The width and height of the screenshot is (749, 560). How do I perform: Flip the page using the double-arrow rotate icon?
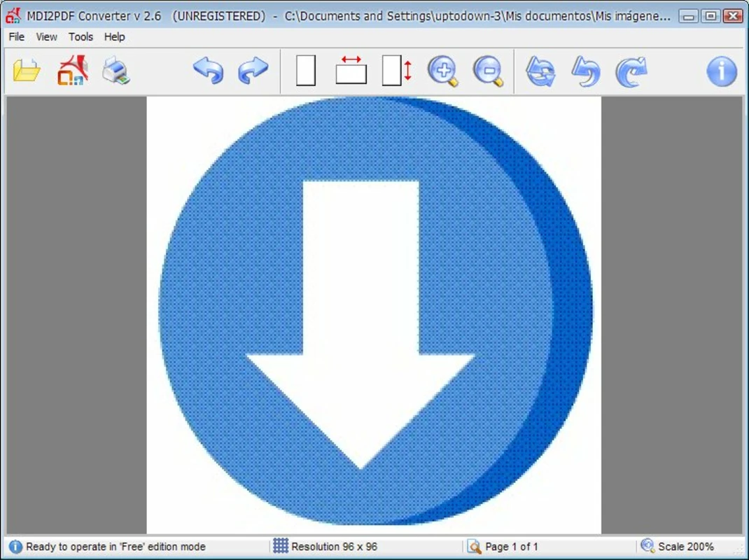click(540, 71)
